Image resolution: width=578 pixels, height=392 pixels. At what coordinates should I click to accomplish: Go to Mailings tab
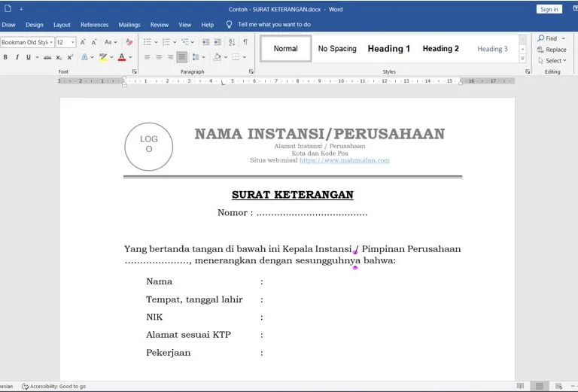(x=129, y=25)
